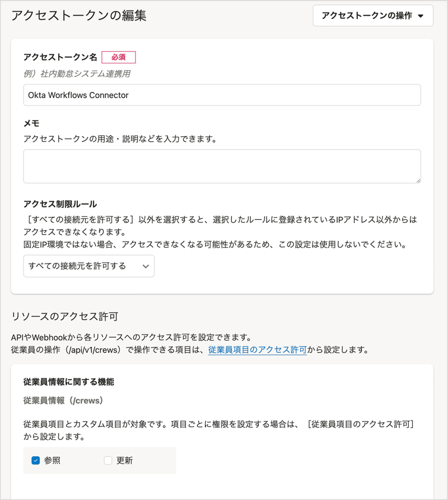This screenshot has height=500, width=448.
Task: Click the chevron on すべての接続元を許可する dropdown
Action: [x=147, y=266]
